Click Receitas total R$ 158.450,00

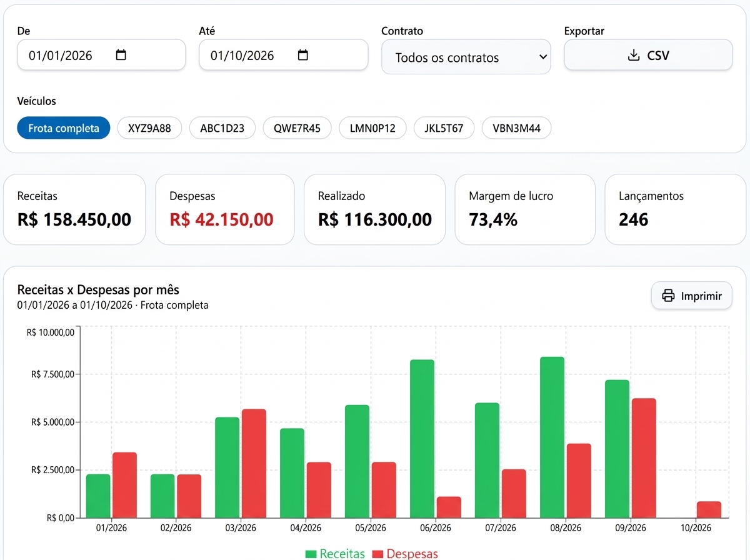tap(74, 219)
